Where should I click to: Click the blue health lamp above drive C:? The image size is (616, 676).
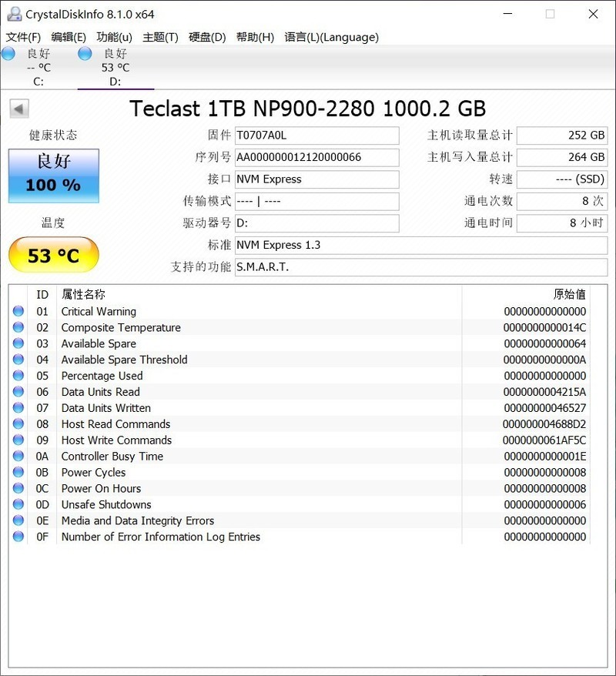[x=8, y=53]
